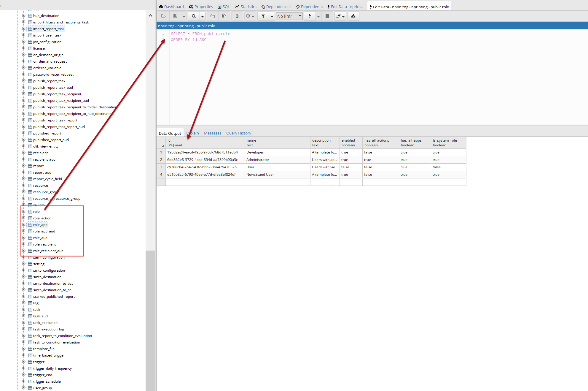
Task: Click the Delete trash icon
Action: click(237, 16)
